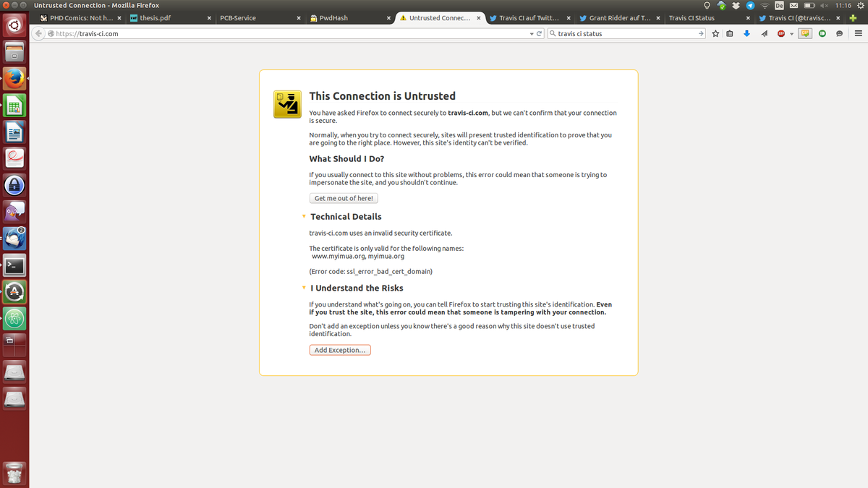
Task: Collapse the Technical Details section
Action: tap(304, 217)
